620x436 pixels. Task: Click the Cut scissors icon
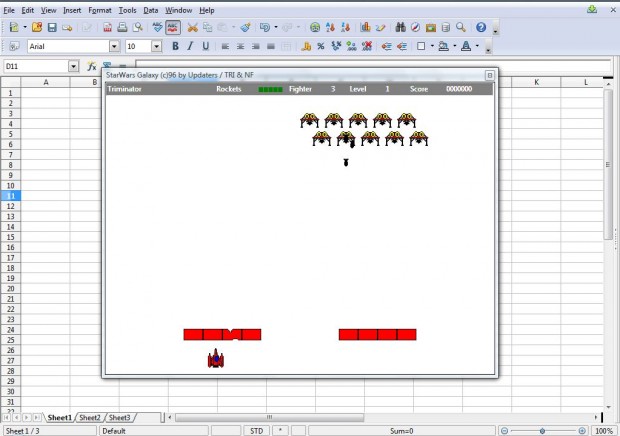pos(193,27)
